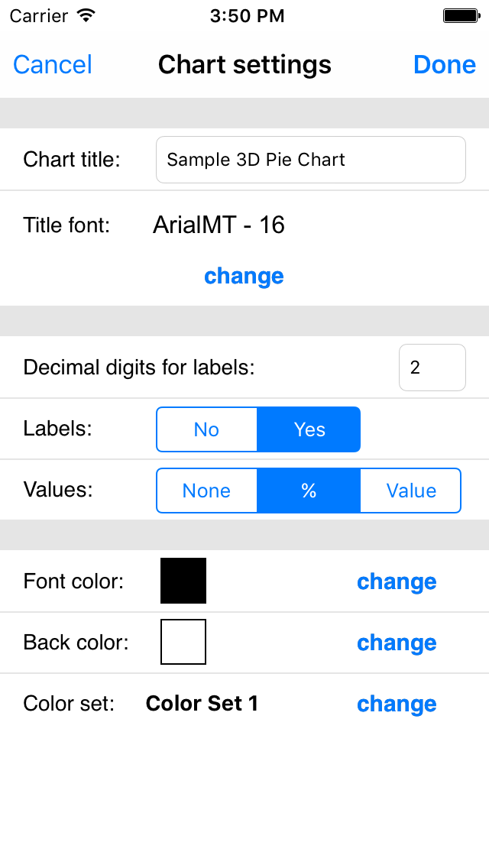Viewport: 489px width, 868px height.
Task: Focus the decimal digits input field
Action: coord(432,368)
